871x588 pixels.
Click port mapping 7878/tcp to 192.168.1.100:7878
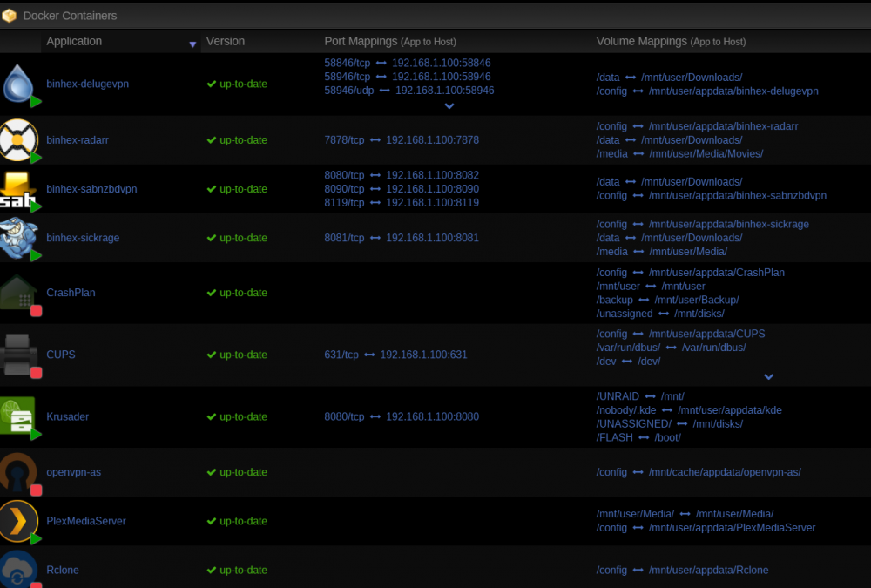coord(401,140)
